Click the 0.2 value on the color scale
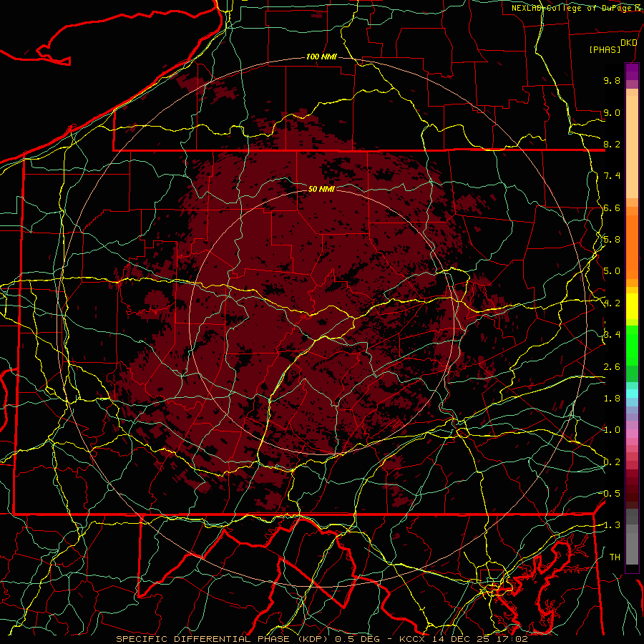 pyautogui.click(x=612, y=462)
